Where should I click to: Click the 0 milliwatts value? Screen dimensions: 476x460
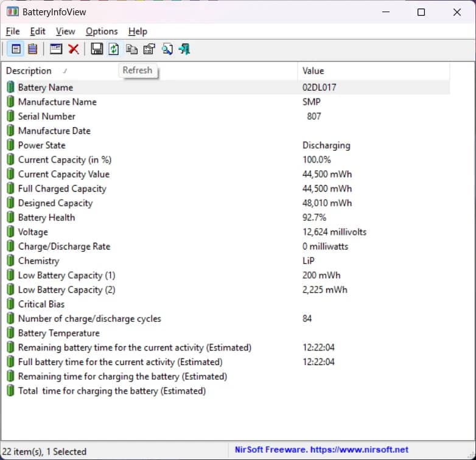[325, 246]
